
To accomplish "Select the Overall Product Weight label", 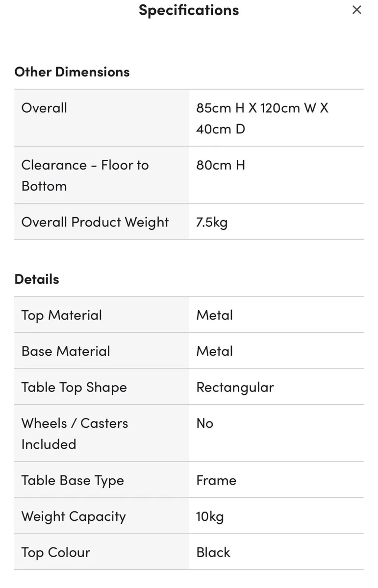I will [95, 222].
